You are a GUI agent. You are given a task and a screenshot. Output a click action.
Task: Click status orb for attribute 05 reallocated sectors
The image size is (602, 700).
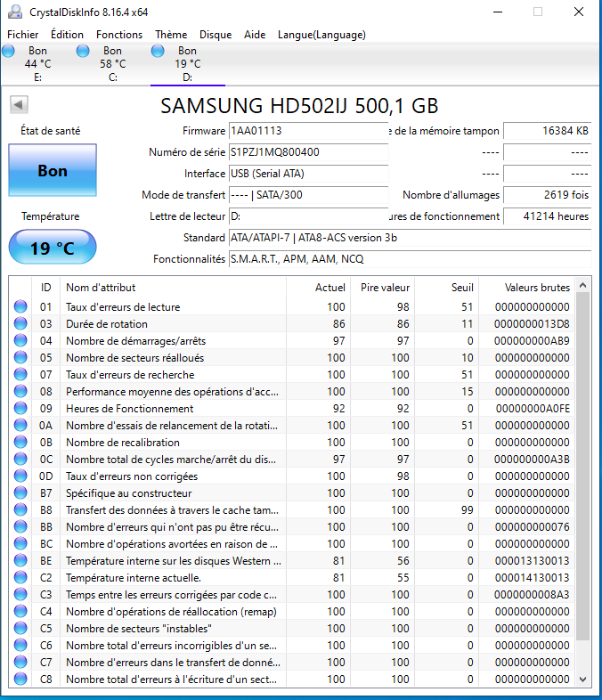tap(20, 358)
